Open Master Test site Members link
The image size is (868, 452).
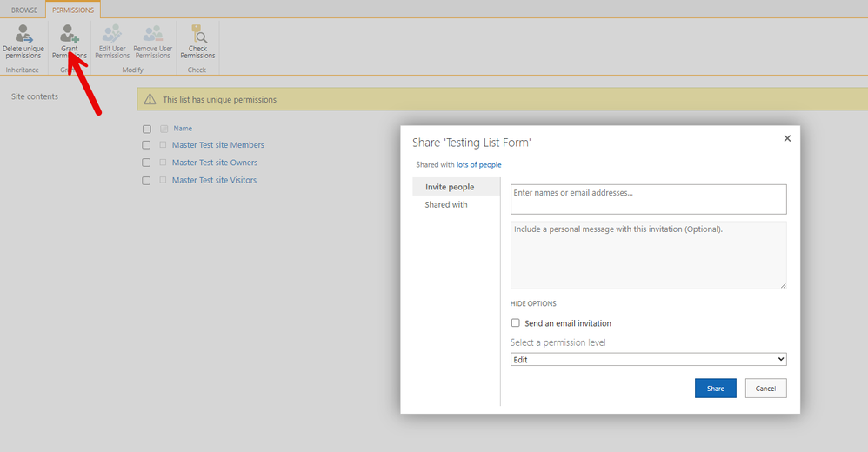pos(218,145)
